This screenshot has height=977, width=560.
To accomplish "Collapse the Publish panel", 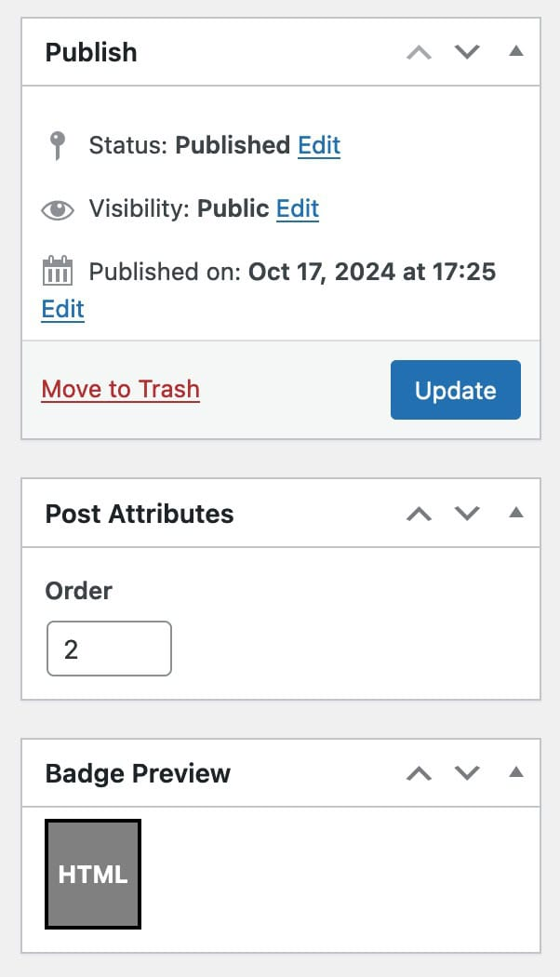I will click(516, 52).
